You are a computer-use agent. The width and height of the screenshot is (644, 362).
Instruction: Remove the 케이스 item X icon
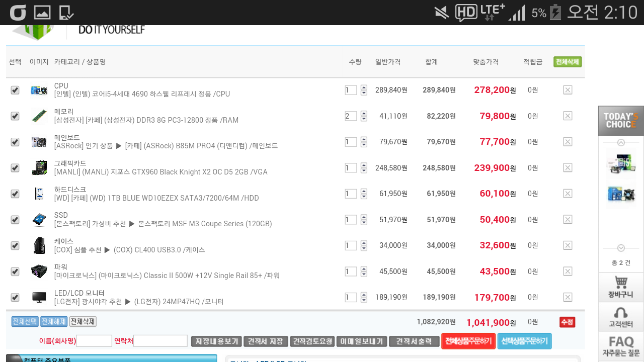[x=568, y=245]
